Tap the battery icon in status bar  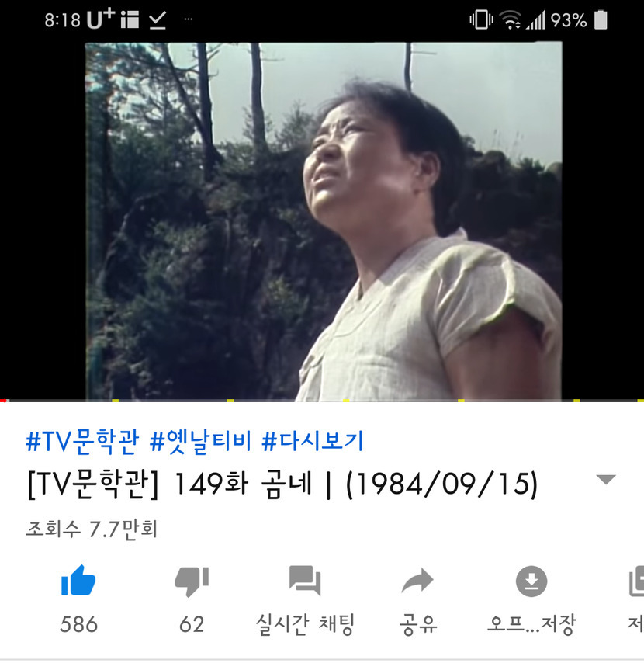601,19
